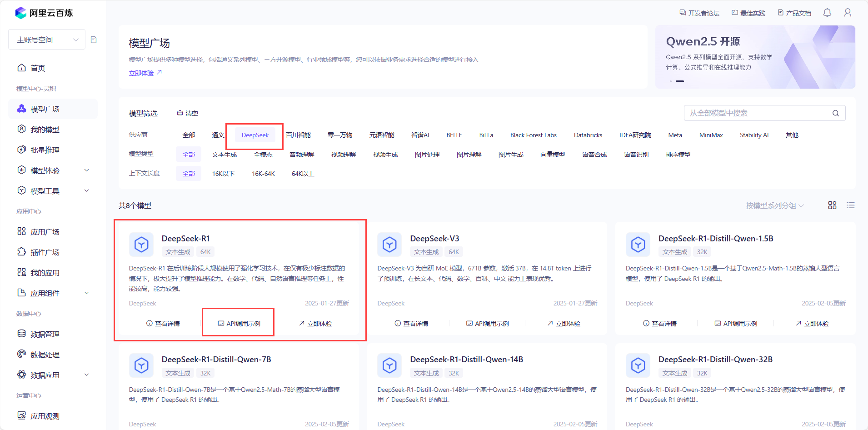Filter supplier by Black Forest Labs

(x=533, y=135)
